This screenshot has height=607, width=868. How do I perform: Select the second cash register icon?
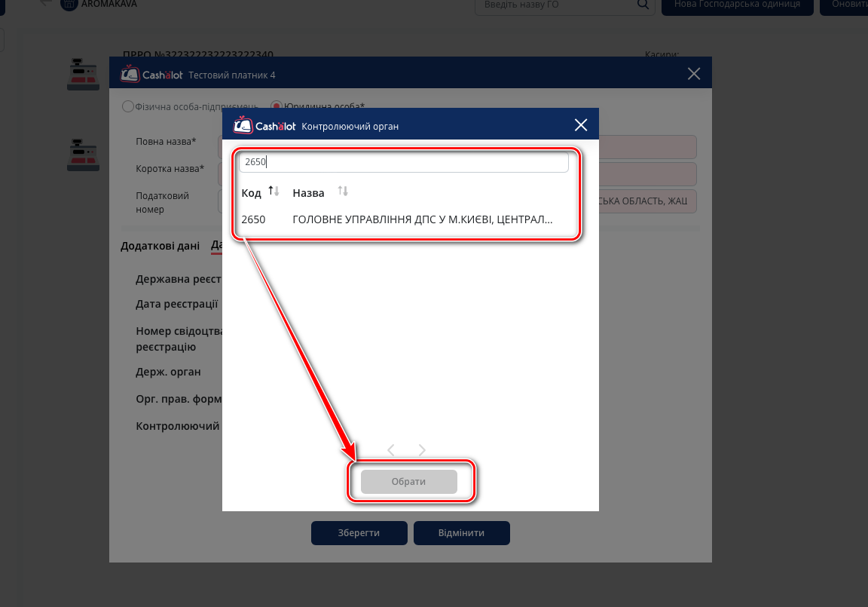pos(83,155)
